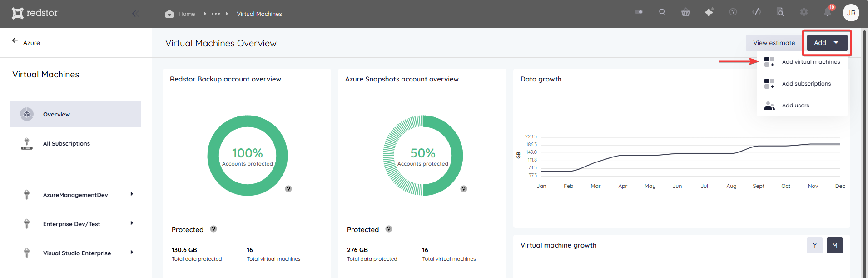Click the Home breadcrumb icon
The height and width of the screenshot is (278, 868).
[169, 14]
